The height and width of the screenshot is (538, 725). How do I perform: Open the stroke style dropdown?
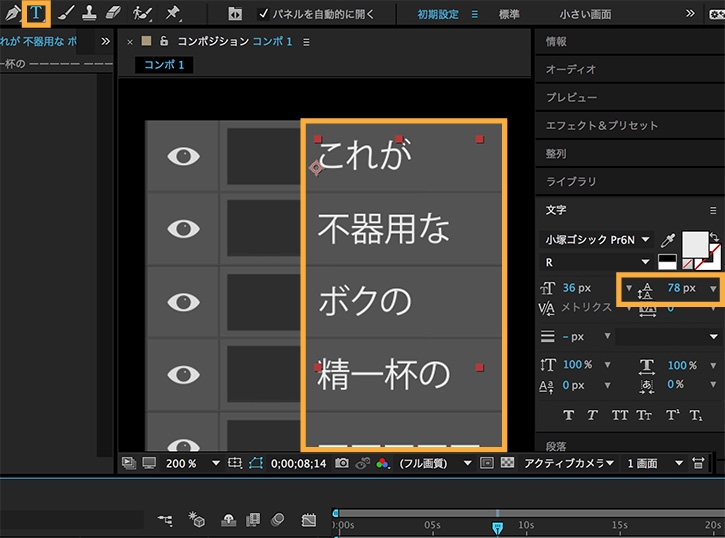pyautogui.click(x=668, y=336)
